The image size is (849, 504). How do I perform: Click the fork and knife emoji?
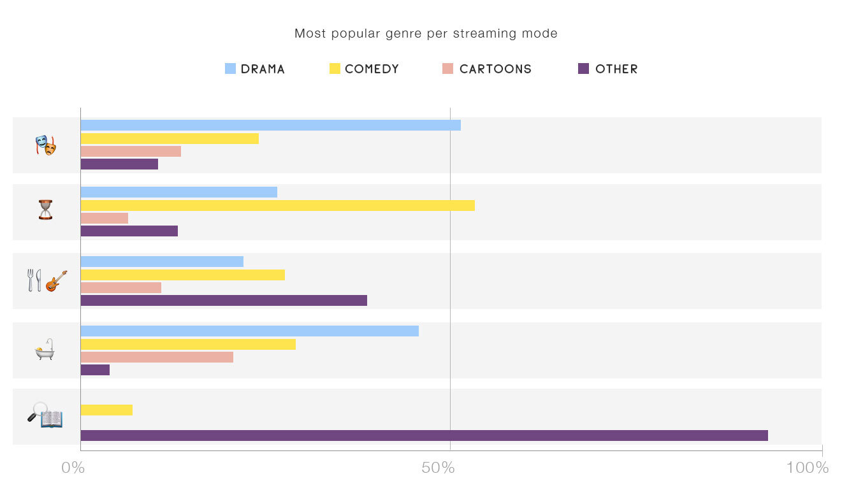click(34, 280)
